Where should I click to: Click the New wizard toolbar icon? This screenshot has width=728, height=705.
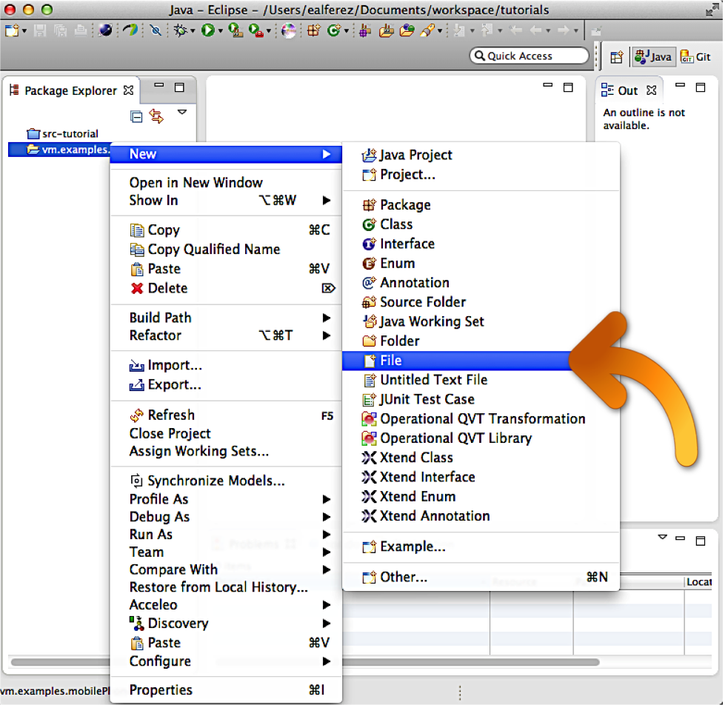tap(12, 30)
